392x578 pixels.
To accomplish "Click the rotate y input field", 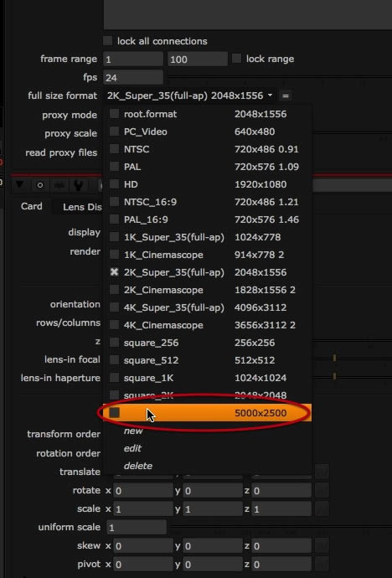I will (213, 491).
